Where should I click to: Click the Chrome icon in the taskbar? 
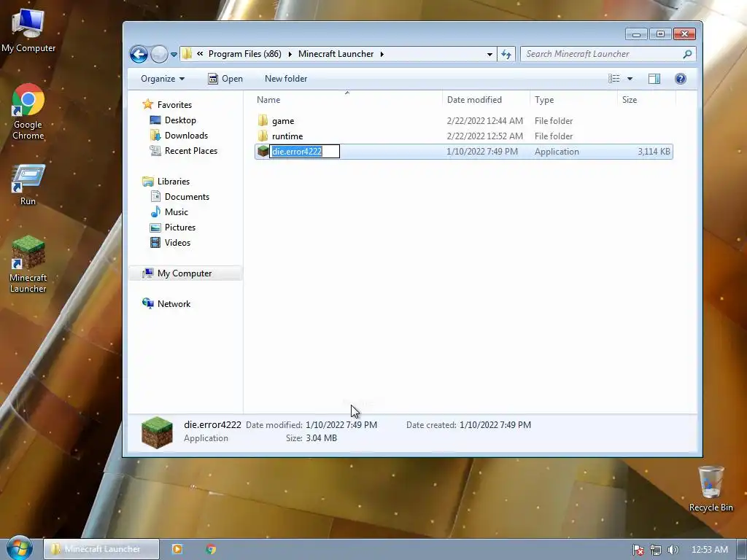pos(211,549)
